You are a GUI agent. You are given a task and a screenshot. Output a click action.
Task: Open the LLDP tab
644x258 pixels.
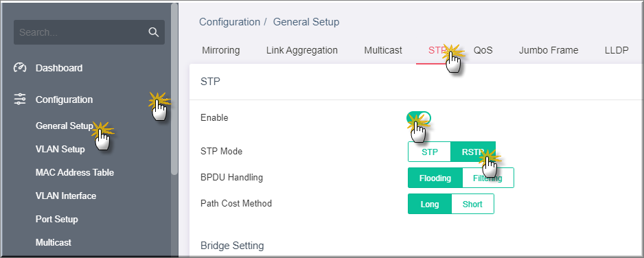[x=617, y=50]
